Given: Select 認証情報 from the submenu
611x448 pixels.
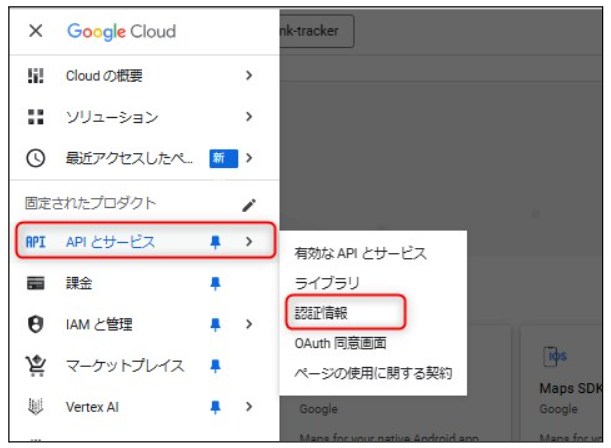Looking at the screenshot, I should click(x=321, y=313).
